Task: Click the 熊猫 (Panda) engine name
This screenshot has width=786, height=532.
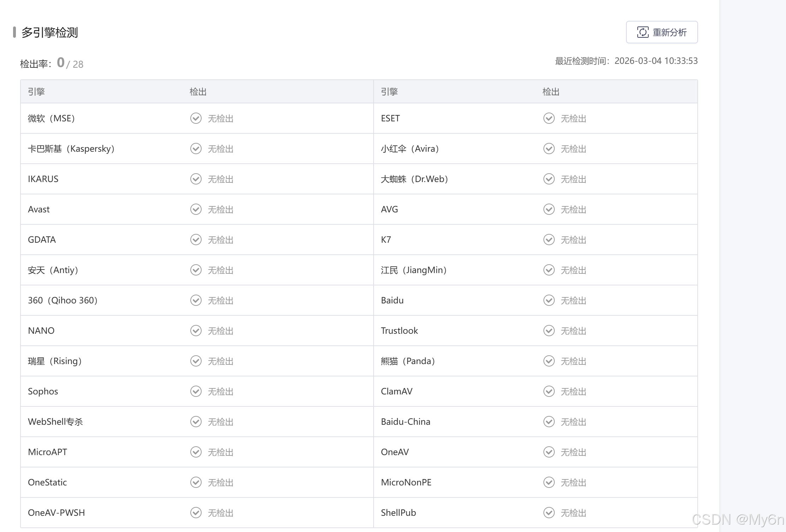Action: pos(408,361)
